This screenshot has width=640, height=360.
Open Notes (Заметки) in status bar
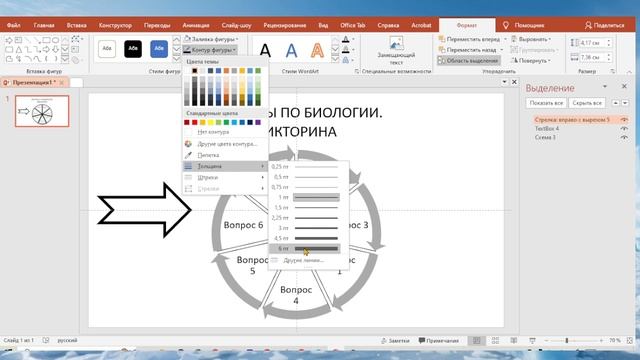click(395, 340)
